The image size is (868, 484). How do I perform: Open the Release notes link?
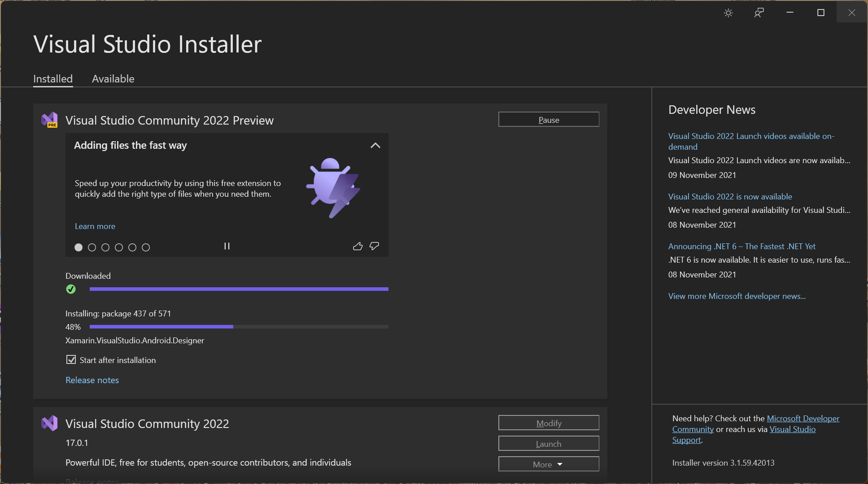[x=92, y=380]
